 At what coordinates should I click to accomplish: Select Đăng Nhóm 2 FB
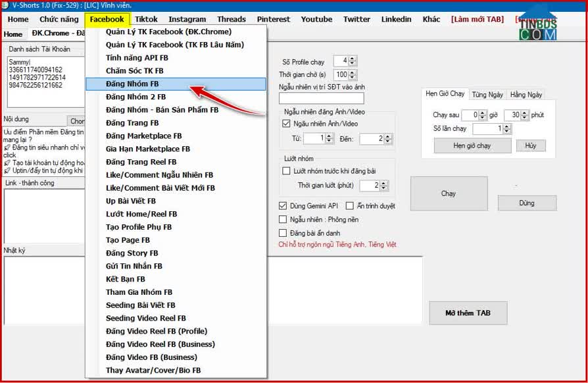point(176,97)
